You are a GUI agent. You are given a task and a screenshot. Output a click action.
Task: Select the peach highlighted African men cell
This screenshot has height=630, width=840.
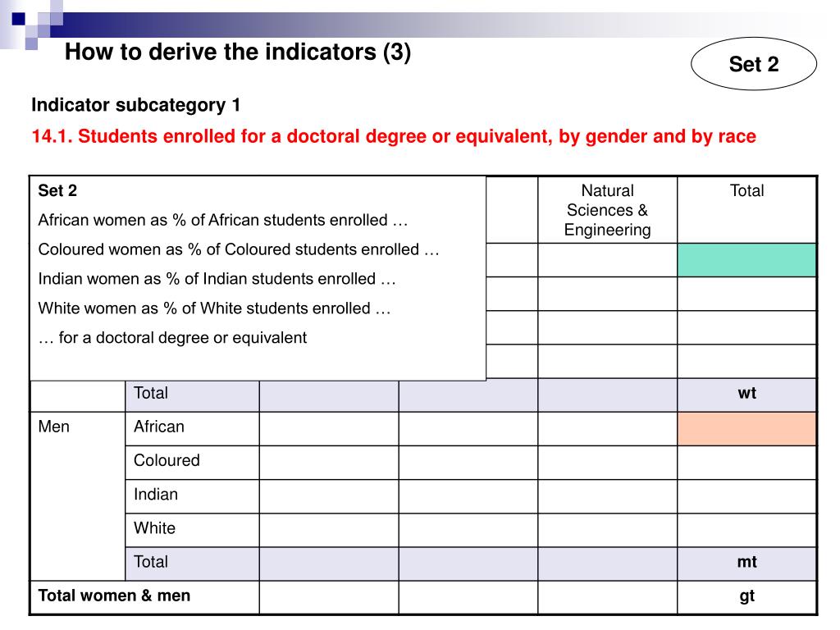(746, 428)
